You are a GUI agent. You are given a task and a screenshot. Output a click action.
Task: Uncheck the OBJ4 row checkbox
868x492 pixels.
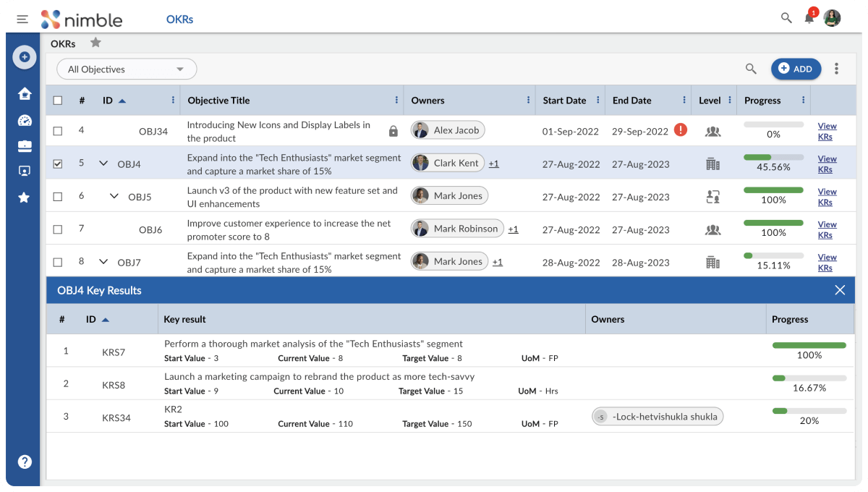point(58,164)
